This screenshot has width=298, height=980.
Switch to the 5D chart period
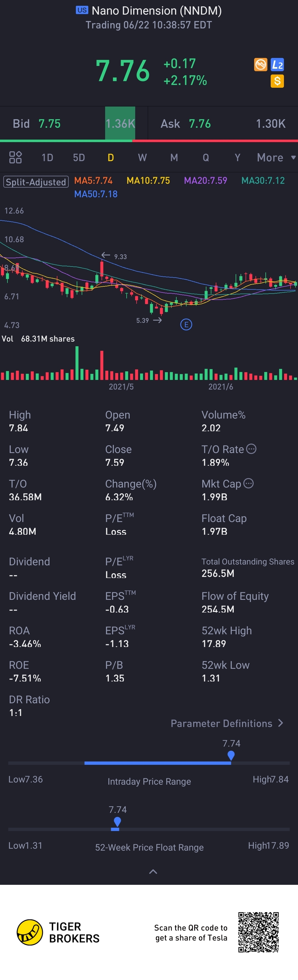tap(79, 158)
